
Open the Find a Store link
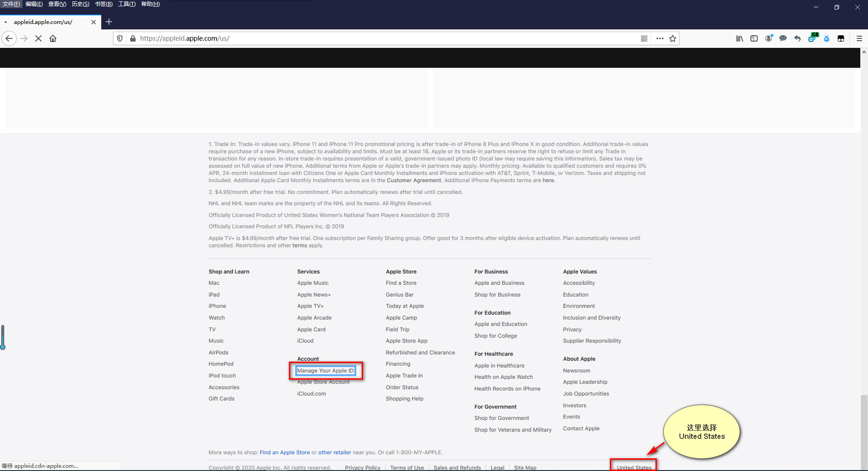click(401, 283)
